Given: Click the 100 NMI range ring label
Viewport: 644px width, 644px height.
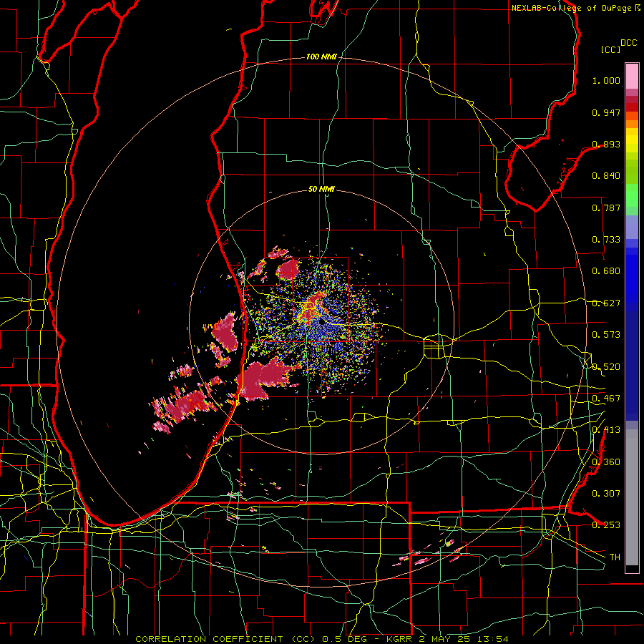Looking at the screenshot, I should click(321, 57).
